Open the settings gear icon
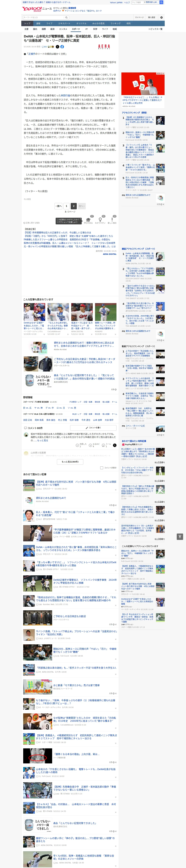The image size is (186, 868). (x=161, y=18)
